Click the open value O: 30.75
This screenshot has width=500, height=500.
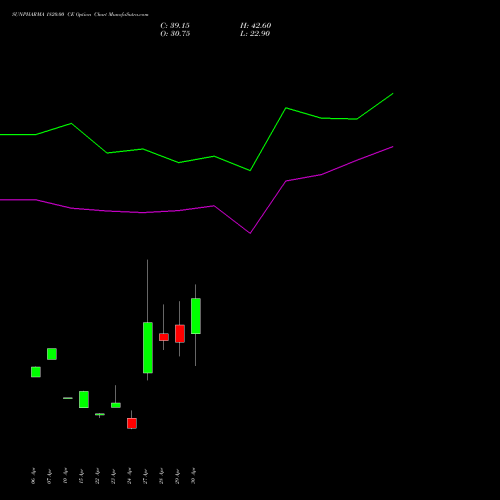click(175, 34)
